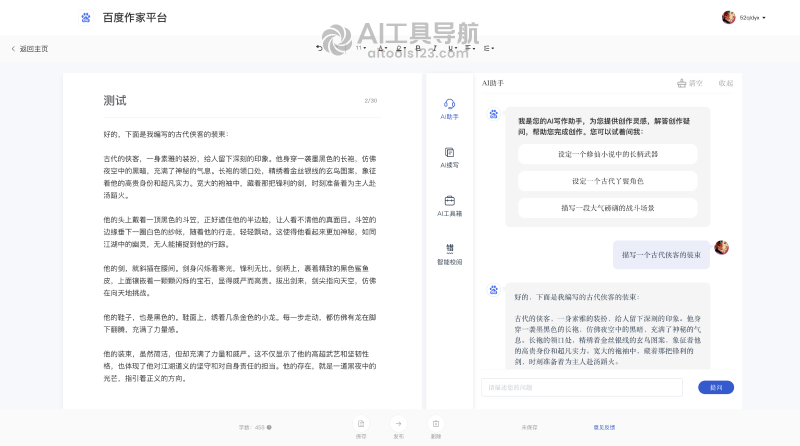Click the 提问 submit button
Screen dimensions: 800x446
716,387
